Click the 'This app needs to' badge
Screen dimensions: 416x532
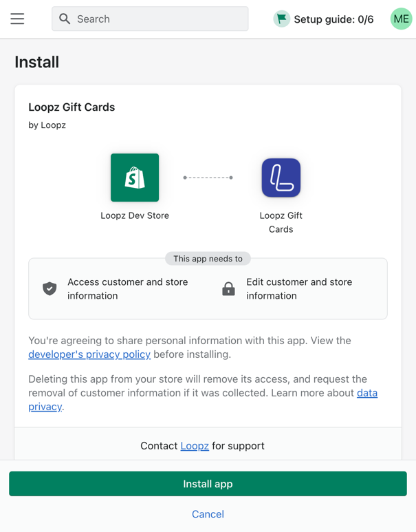208,259
